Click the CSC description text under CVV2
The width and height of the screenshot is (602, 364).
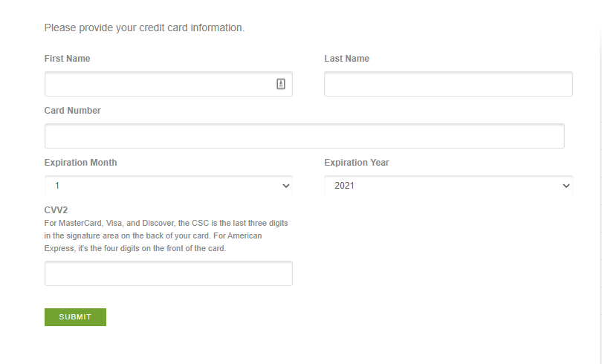[x=166, y=235]
